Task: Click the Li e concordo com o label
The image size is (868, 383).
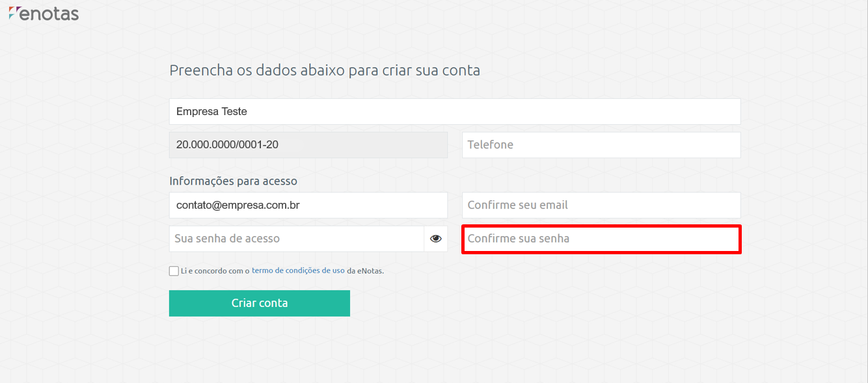Action: tap(215, 271)
